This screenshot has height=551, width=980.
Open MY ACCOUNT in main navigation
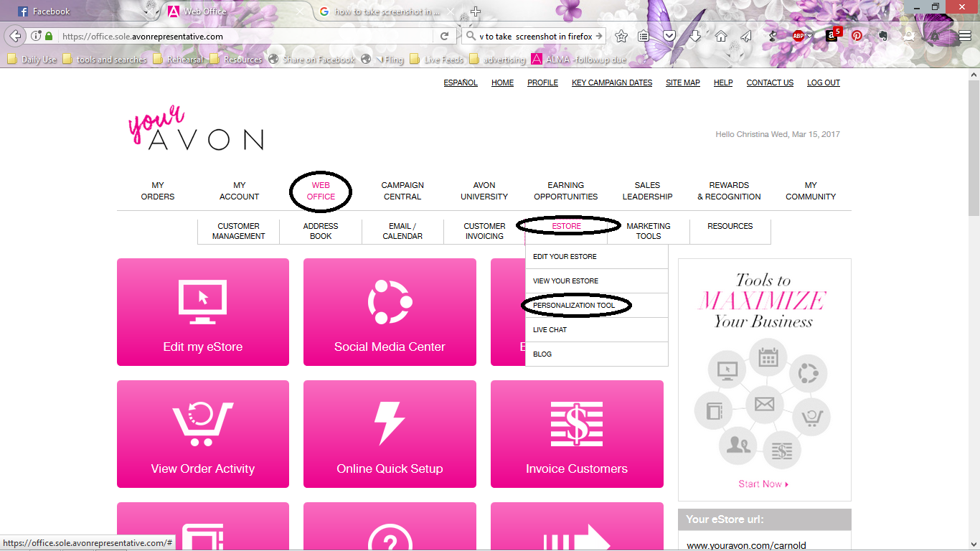(240, 191)
